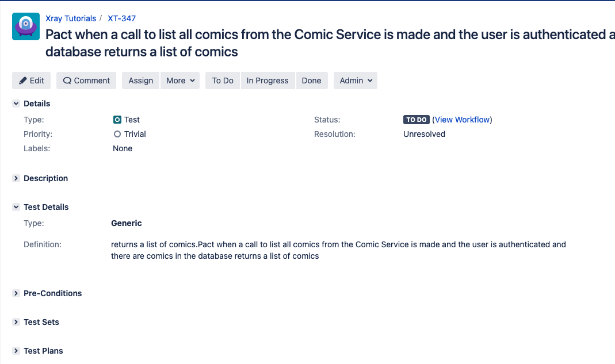Expand the Test Plans section

pos(16,351)
